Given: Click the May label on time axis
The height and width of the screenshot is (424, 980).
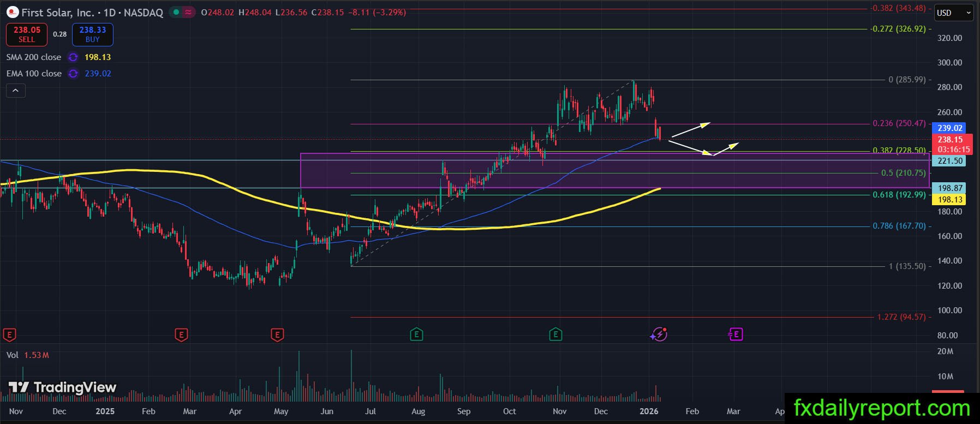Looking at the screenshot, I should click(281, 411).
